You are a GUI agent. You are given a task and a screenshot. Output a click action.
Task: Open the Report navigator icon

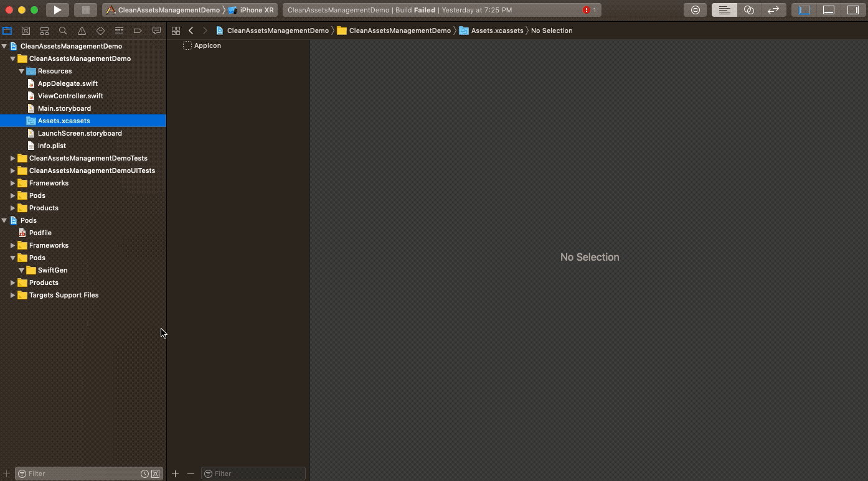(156, 30)
